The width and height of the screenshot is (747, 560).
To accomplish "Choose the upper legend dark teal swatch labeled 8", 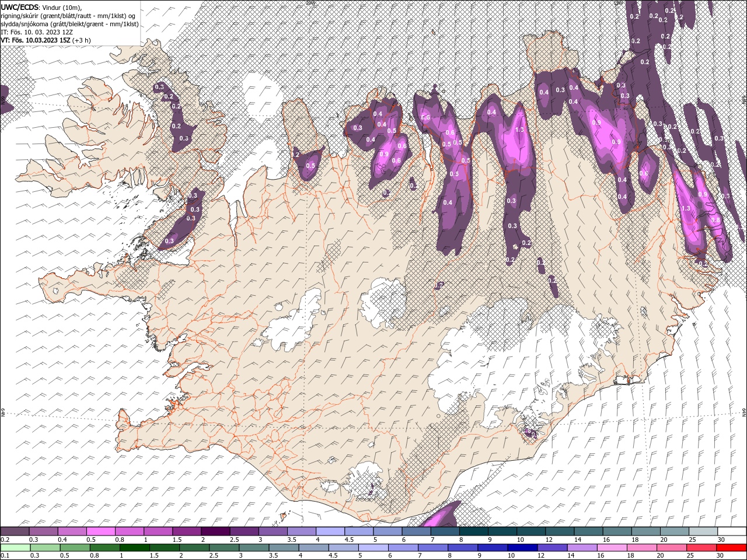I will 473,531.
